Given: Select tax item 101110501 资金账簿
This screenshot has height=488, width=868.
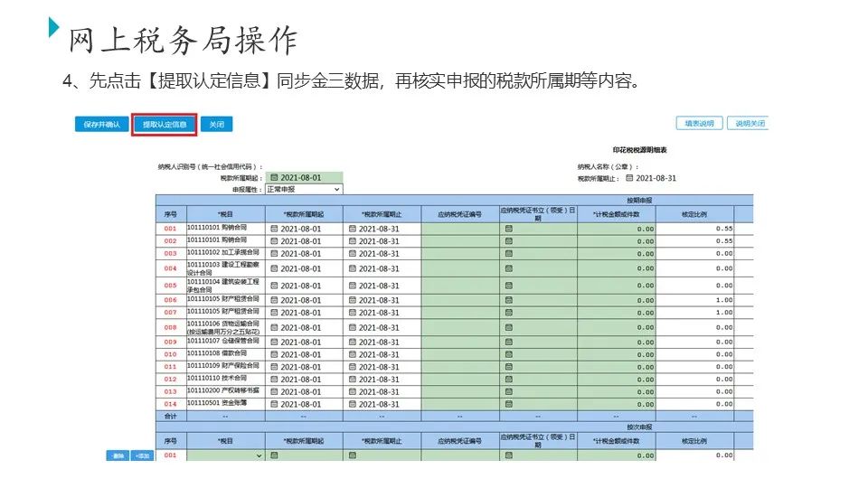Looking at the screenshot, I should tap(217, 403).
